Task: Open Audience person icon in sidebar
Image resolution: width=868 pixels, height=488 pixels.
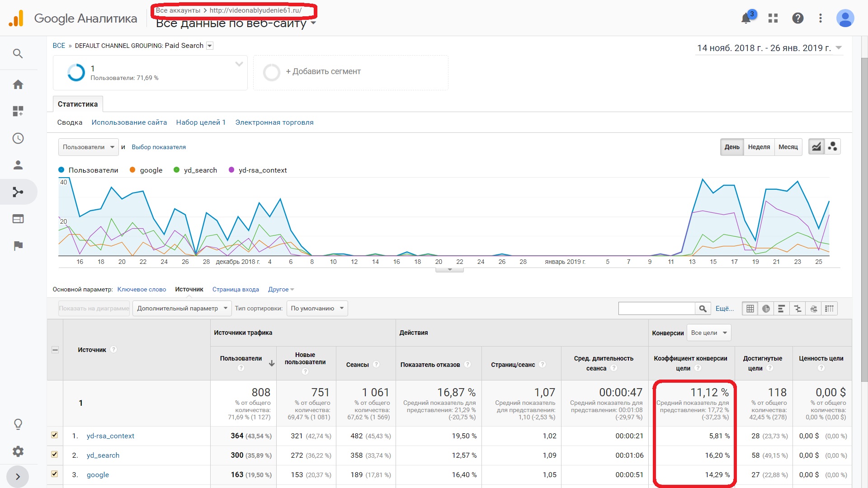Action: point(18,165)
